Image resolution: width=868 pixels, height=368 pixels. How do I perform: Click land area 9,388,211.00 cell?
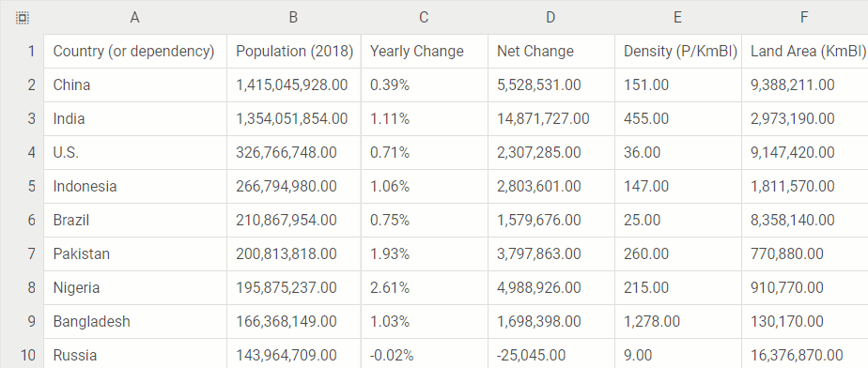click(x=804, y=85)
